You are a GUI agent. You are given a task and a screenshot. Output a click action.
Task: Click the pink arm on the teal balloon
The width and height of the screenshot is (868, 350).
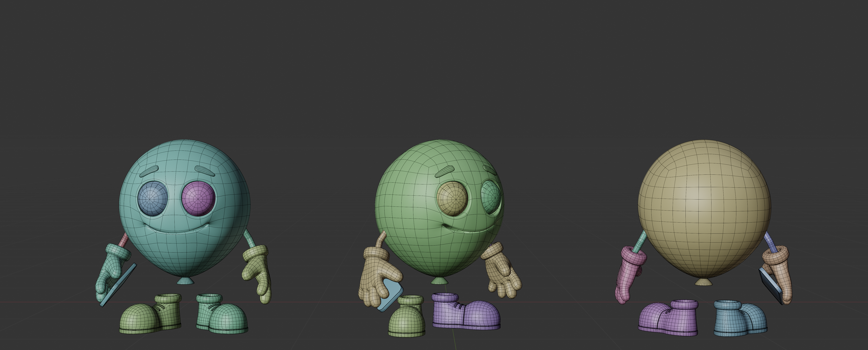click(124, 240)
